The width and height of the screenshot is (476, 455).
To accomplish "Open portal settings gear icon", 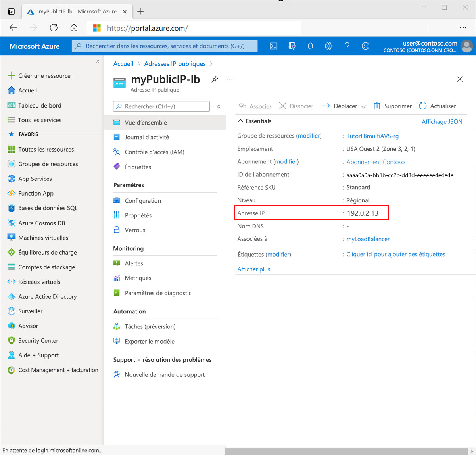I will pos(328,46).
